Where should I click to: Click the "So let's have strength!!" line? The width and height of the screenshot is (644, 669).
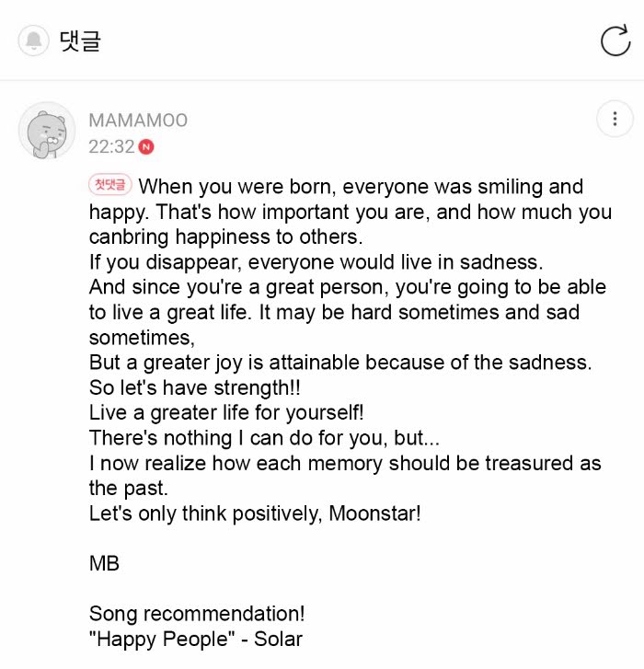[x=198, y=387]
